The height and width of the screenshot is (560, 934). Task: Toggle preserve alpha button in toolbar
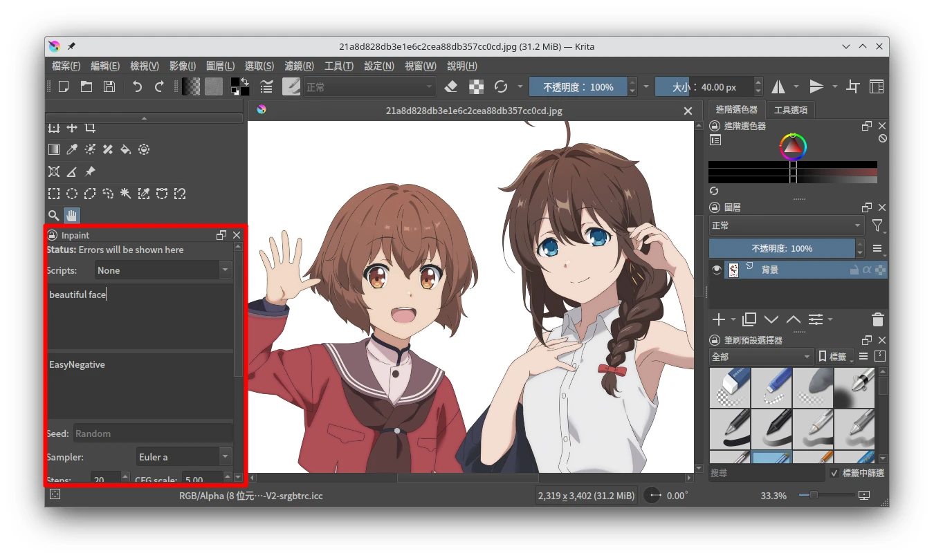pyautogui.click(x=476, y=86)
